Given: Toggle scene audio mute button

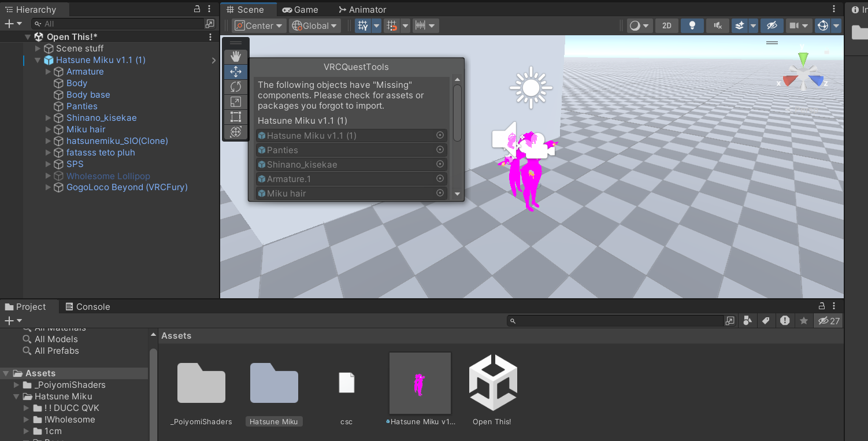Looking at the screenshot, I should tap(718, 25).
